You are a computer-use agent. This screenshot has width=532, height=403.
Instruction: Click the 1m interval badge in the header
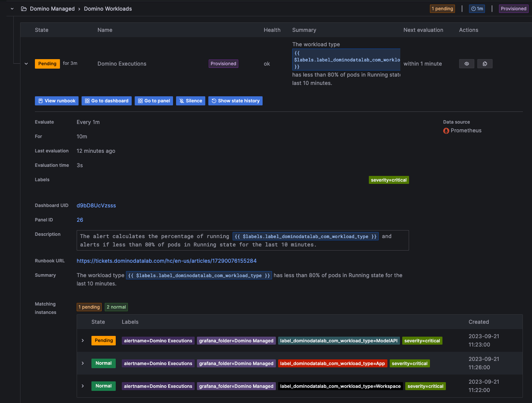(477, 9)
